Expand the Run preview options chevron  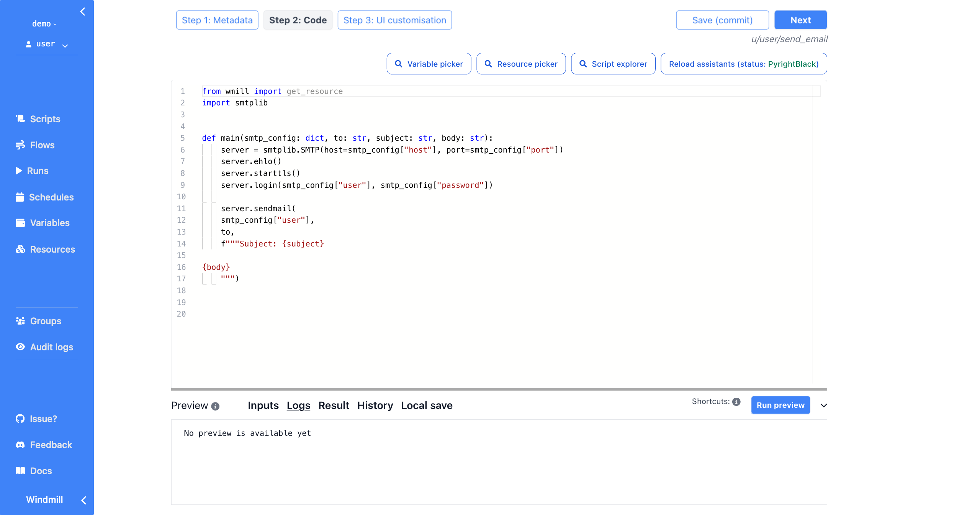tap(823, 405)
